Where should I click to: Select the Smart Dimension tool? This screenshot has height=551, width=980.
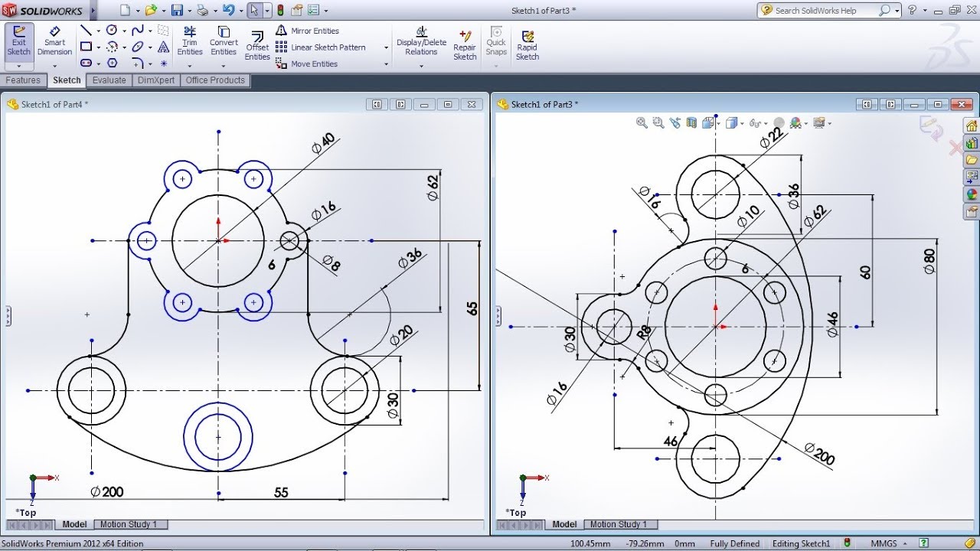(54, 44)
